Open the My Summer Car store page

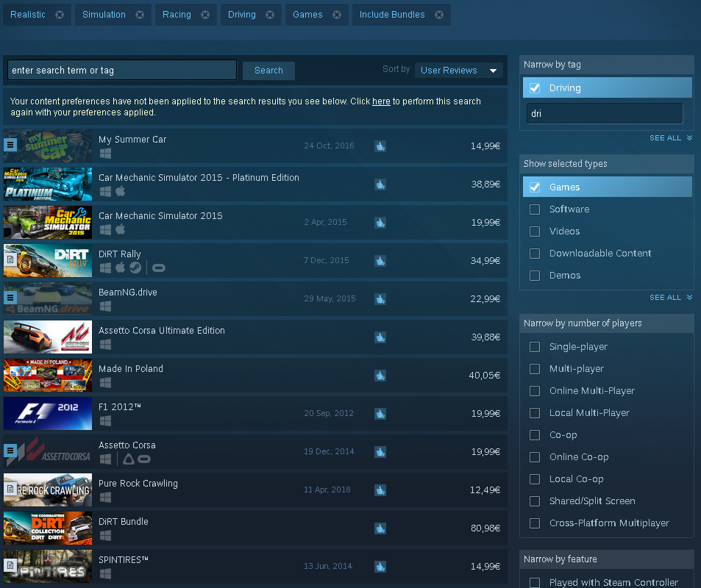(x=132, y=140)
